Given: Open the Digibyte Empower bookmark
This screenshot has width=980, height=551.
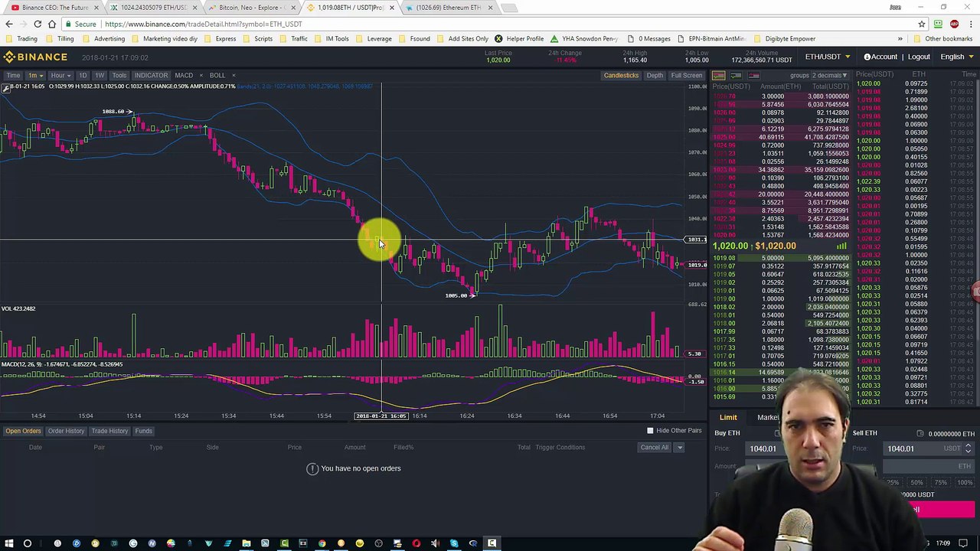Looking at the screenshot, I should [x=785, y=38].
